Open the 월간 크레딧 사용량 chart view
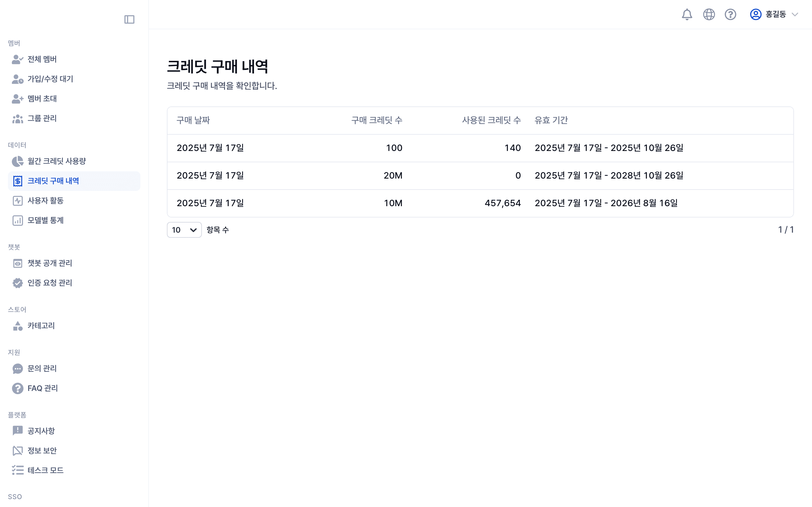The height and width of the screenshot is (507, 812). [x=56, y=161]
